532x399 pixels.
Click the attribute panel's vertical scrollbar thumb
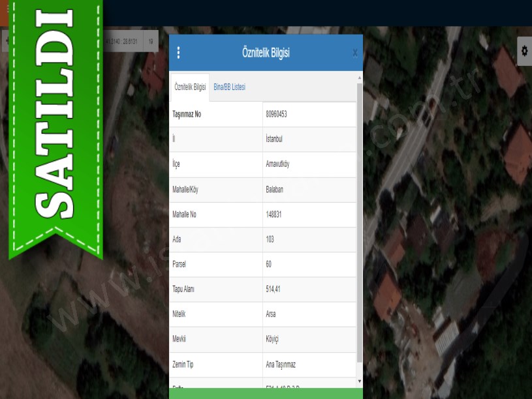click(359, 222)
